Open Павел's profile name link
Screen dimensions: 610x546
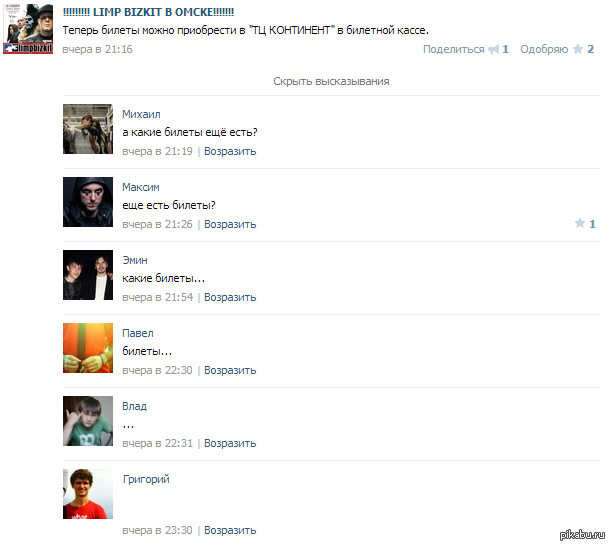(138, 333)
